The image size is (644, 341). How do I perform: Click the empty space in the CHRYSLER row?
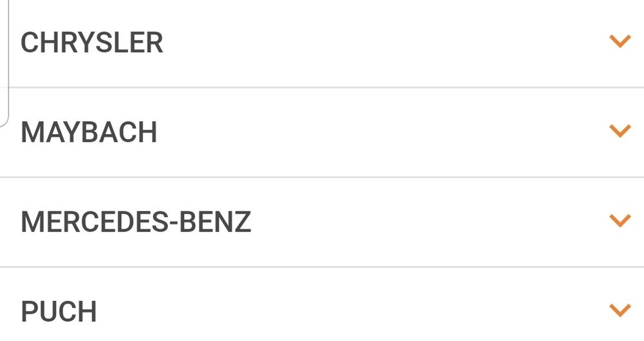click(x=386, y=43)
